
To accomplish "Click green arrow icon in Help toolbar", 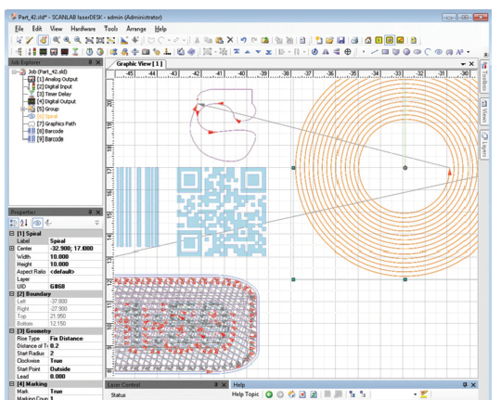I will (x=269, y=395).
